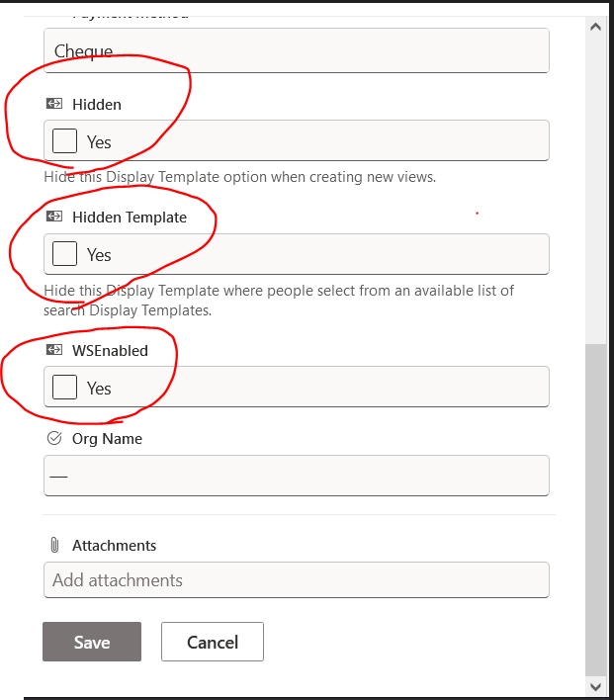Check the Hidden Yes checkbox
Screen dimensions: 614x700
click(64, 141)
